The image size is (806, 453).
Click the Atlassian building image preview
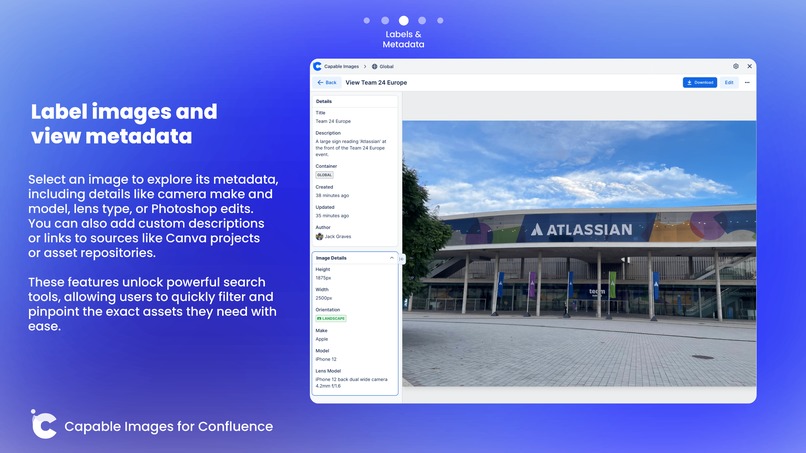click(579, 253)
